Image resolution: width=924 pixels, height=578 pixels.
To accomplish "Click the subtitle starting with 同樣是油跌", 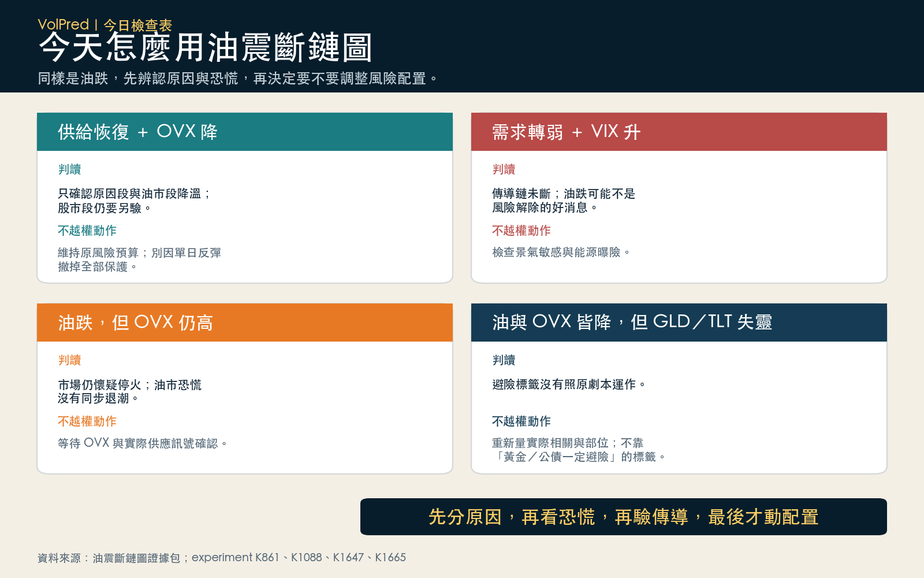I will coord(238,79).
